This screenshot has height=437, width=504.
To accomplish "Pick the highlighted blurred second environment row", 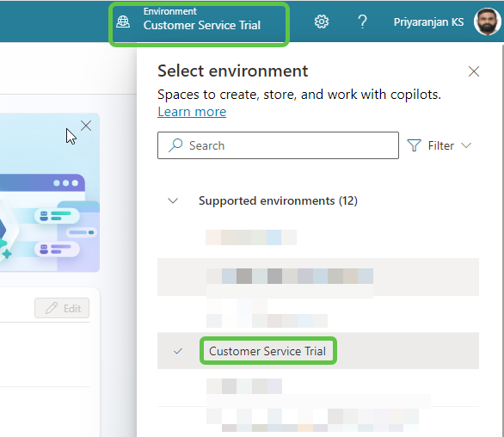I will click(318, 277).
